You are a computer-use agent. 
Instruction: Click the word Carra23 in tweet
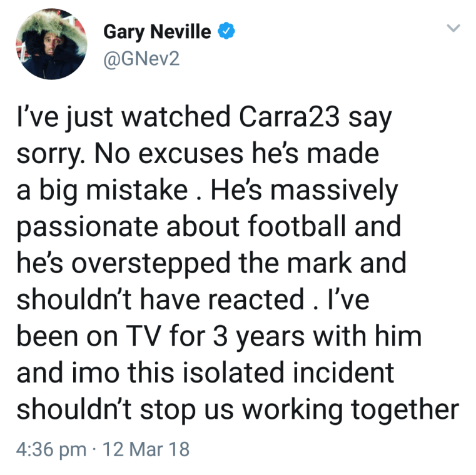pyautogui.click(x=282, y=117)
